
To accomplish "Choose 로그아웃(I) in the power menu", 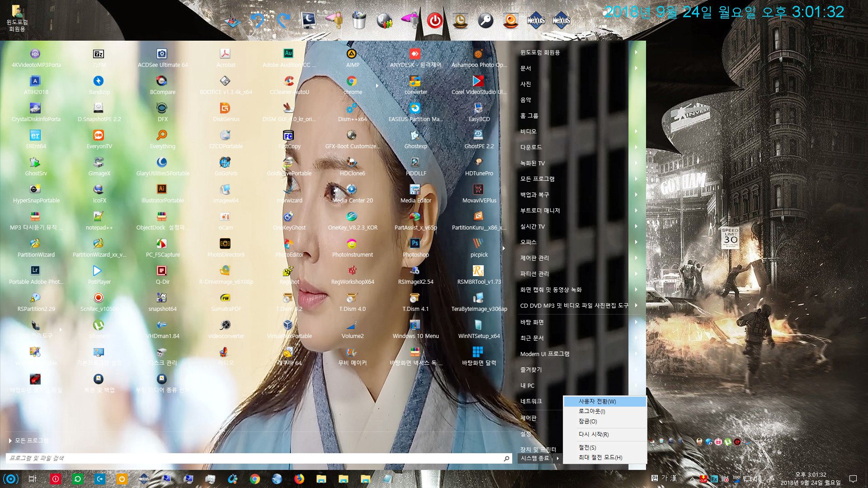I will (605, 411).
